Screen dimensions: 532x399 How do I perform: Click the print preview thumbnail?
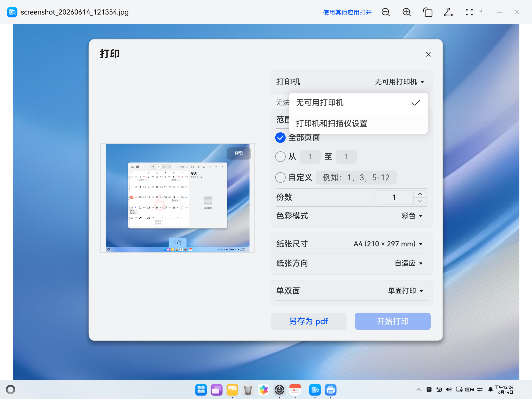(178, 198)
